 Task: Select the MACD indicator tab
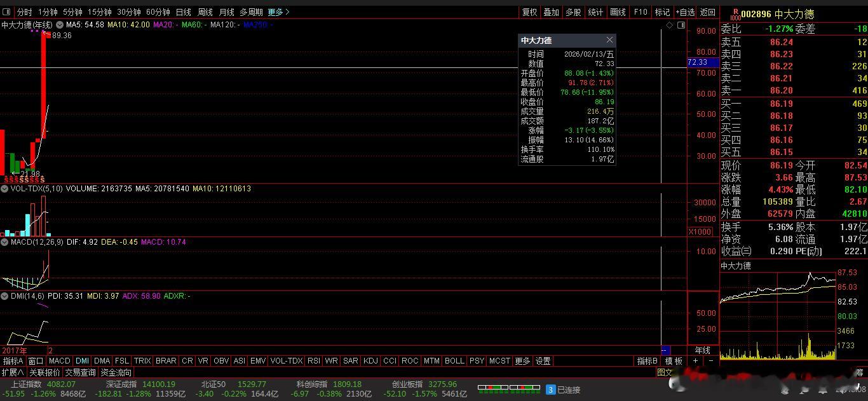59,361
